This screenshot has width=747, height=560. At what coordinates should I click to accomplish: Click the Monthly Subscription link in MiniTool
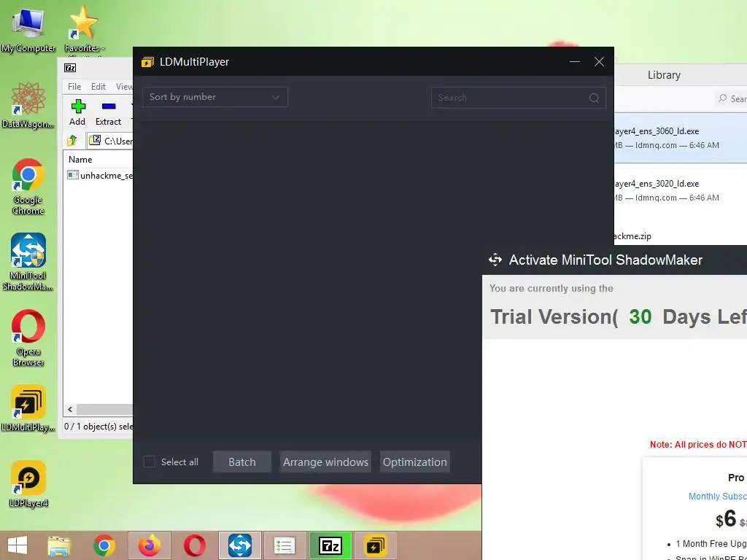(x=718, y=496)
